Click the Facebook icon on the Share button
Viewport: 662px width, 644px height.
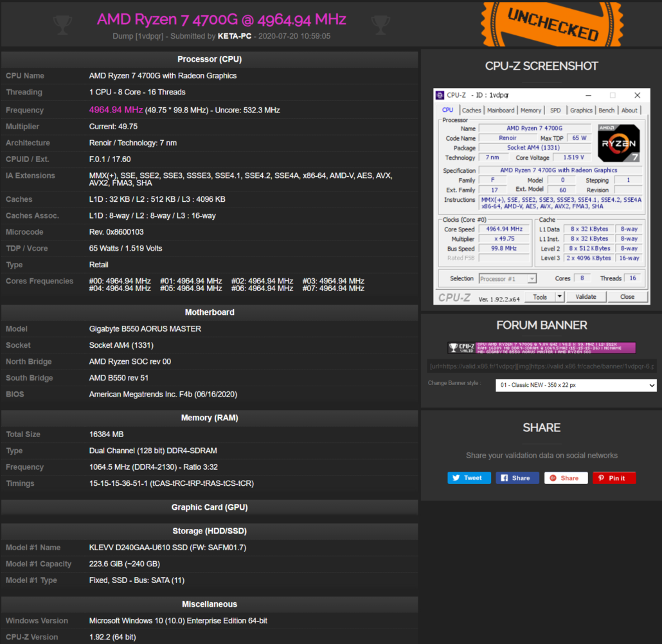tap(506, 478)
